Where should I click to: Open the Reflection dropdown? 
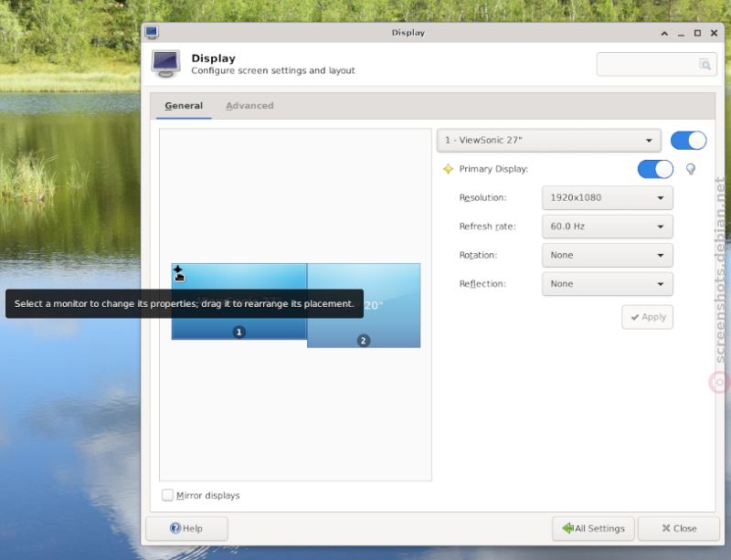[607, 284]
